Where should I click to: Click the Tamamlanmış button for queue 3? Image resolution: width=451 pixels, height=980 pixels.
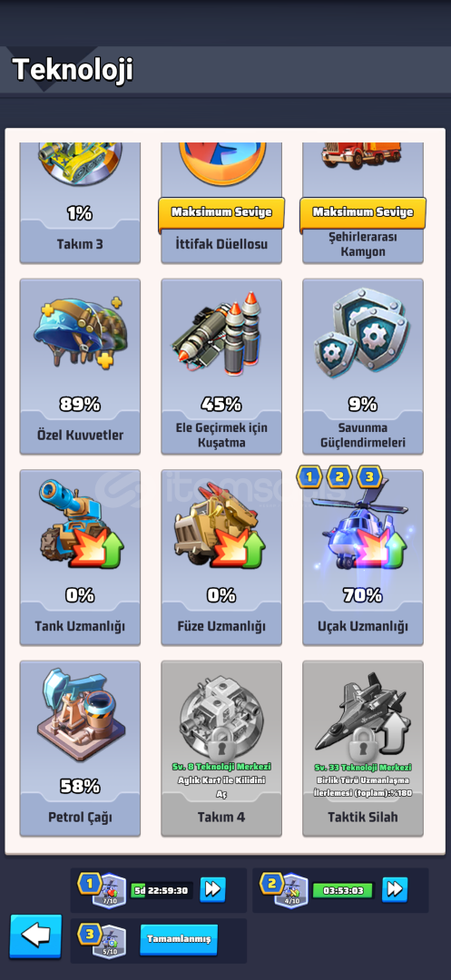[179, 939]
